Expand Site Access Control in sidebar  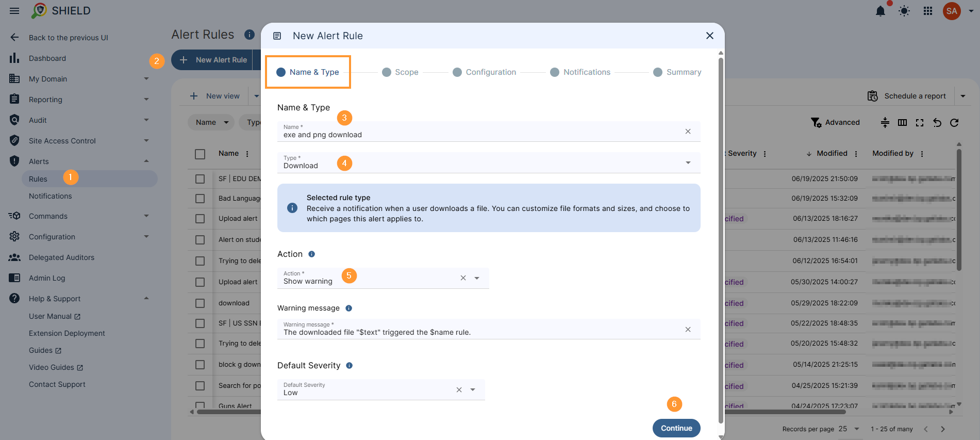(x=146, y=141)
